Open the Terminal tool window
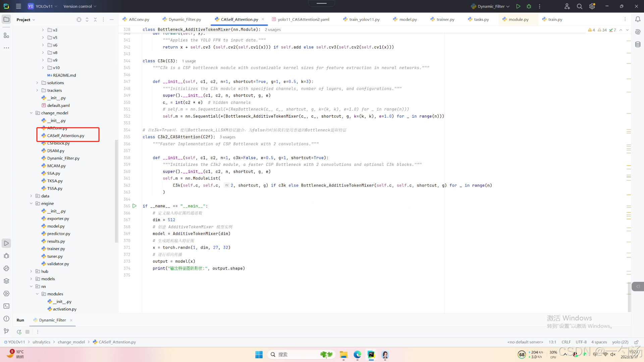The image size is (644, 362). click(x=6, y=306)
